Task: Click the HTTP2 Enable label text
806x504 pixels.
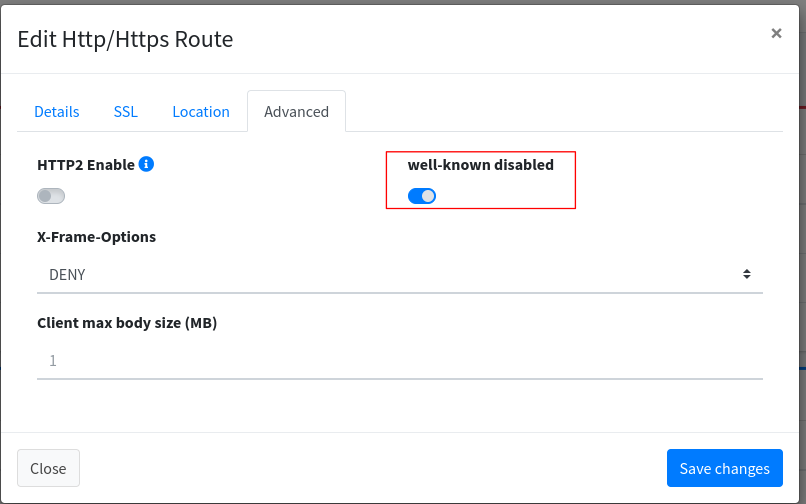Action: [x=86, y=164]
